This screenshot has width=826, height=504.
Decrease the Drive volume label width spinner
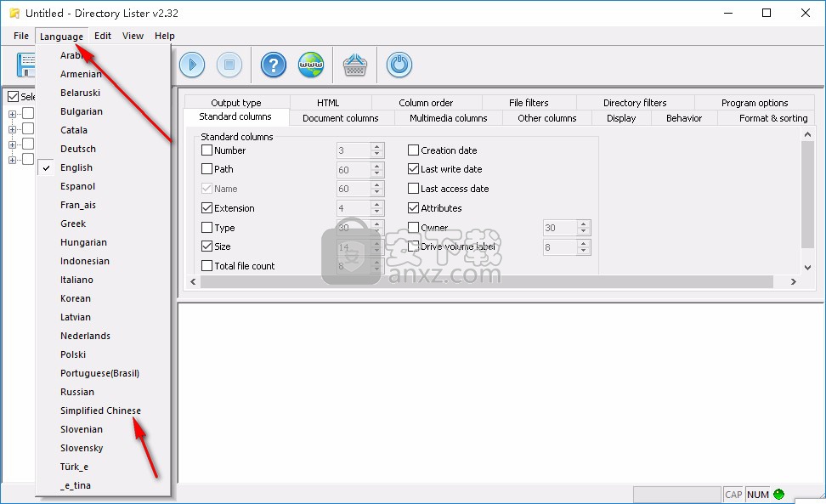583,252
